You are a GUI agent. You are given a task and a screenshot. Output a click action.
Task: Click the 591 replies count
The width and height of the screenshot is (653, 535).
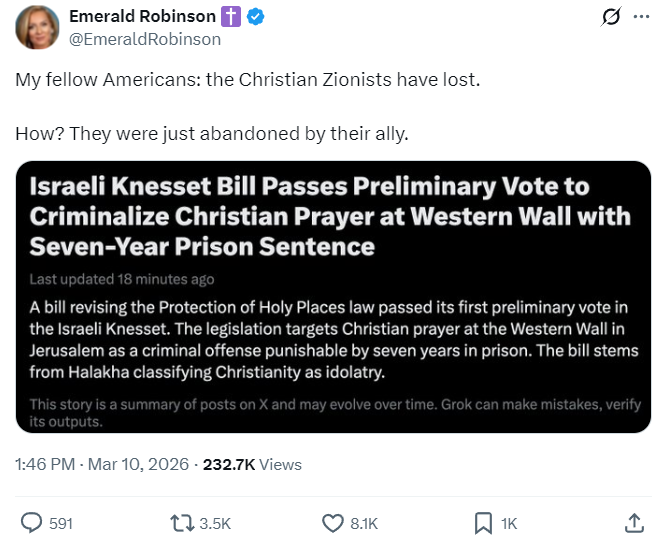coord(61,523)
